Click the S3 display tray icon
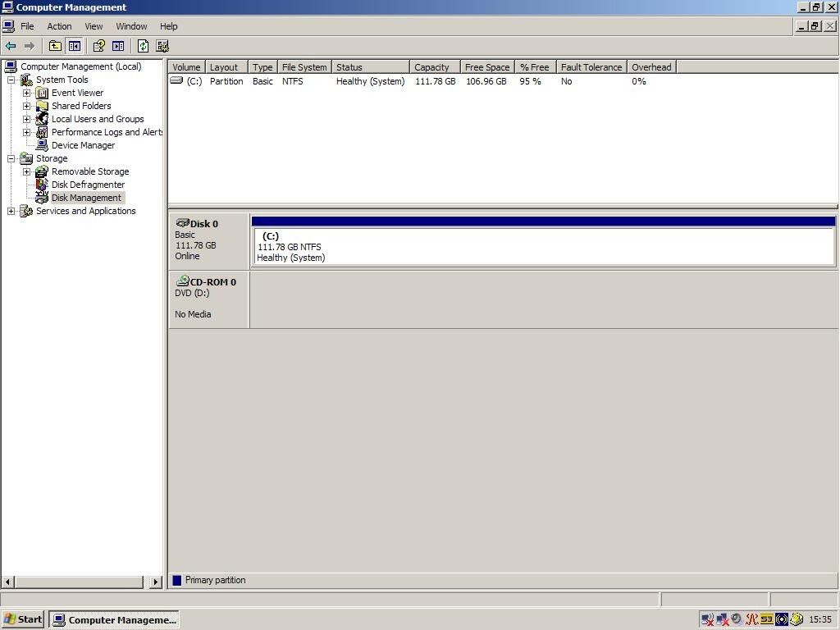This screenshot has width=840, height=630. click(x=767, y=620)
